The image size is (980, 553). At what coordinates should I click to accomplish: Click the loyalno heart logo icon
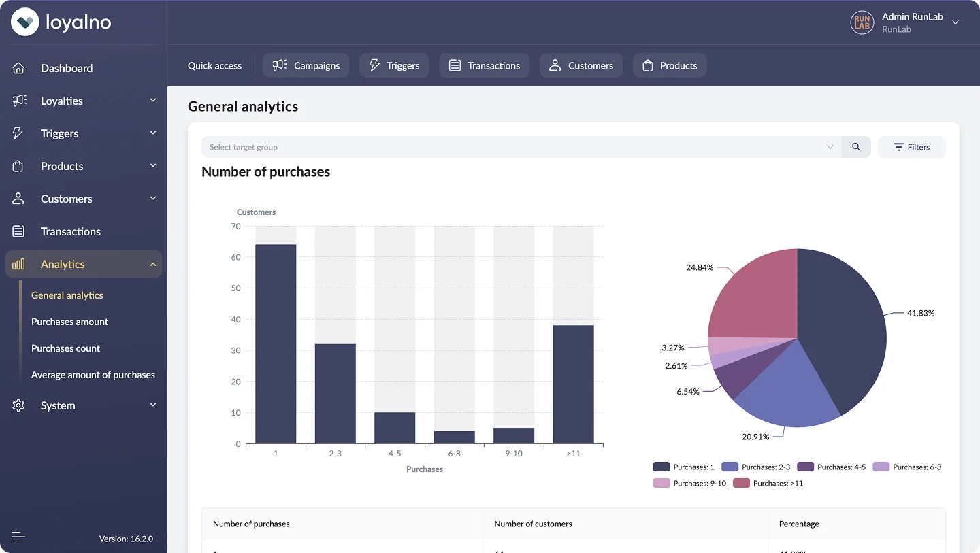(25, 22)
